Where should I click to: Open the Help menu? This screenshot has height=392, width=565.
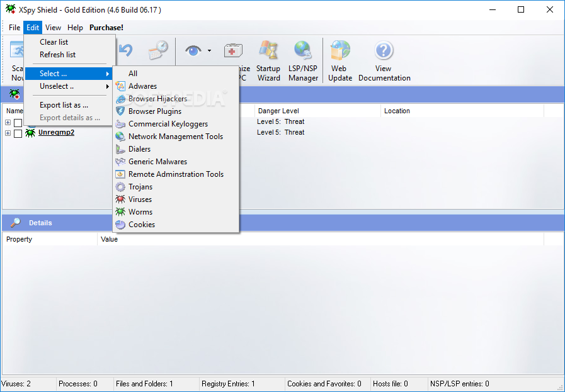[75, 27]
